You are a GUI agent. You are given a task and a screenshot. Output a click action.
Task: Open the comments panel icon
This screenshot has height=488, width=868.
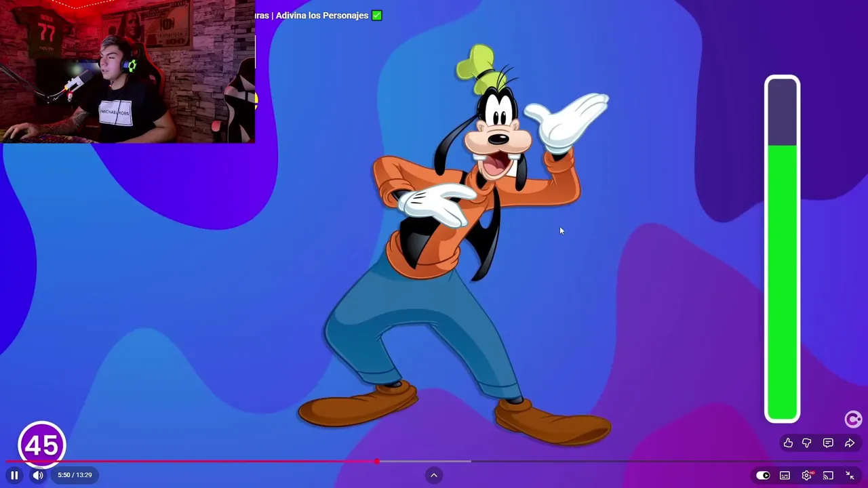(828, 443)
